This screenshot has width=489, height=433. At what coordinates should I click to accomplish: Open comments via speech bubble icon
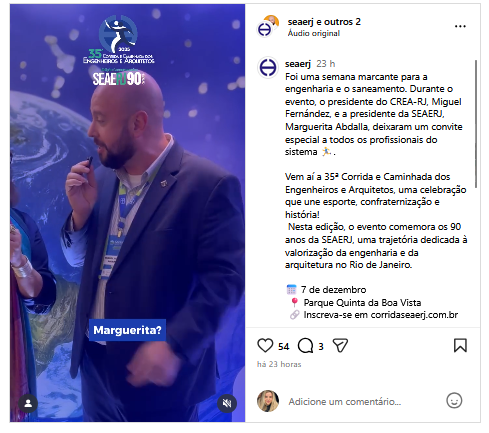click(305, 346)
